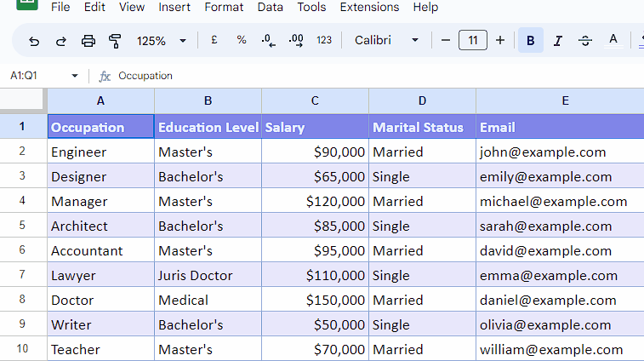Decrease decimal places

(268, 41)
